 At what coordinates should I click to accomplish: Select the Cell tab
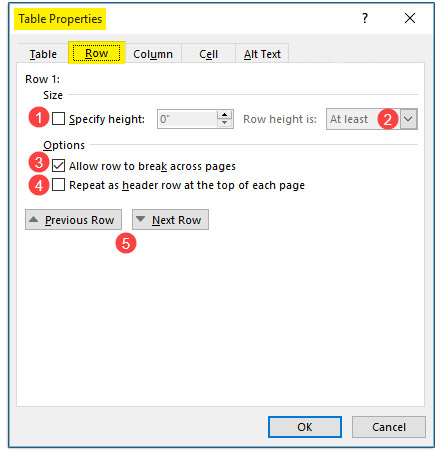tap(208, 54)
